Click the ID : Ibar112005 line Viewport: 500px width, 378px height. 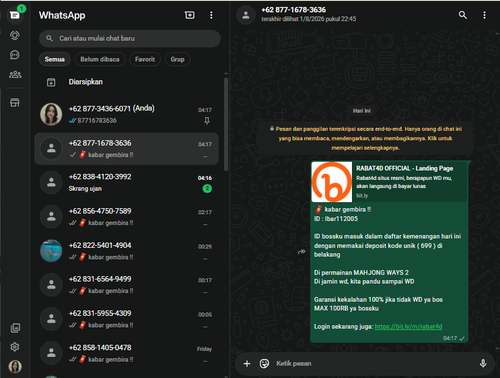(336, 219)
